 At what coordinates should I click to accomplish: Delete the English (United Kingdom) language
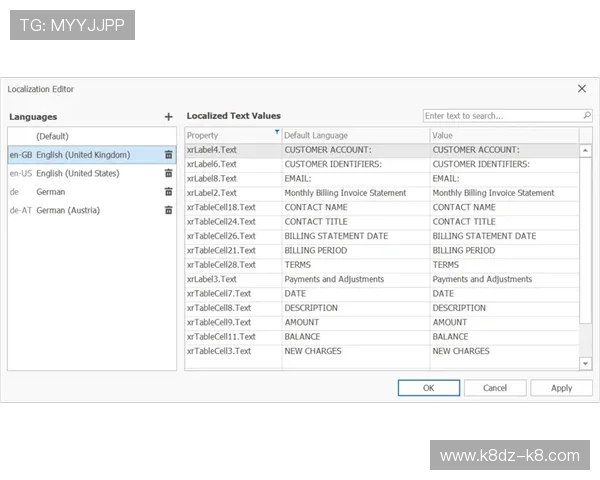(168, 155)
